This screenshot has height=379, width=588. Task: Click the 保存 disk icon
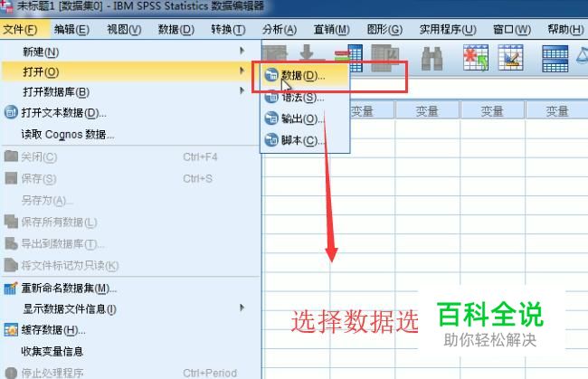pos(11,178)
